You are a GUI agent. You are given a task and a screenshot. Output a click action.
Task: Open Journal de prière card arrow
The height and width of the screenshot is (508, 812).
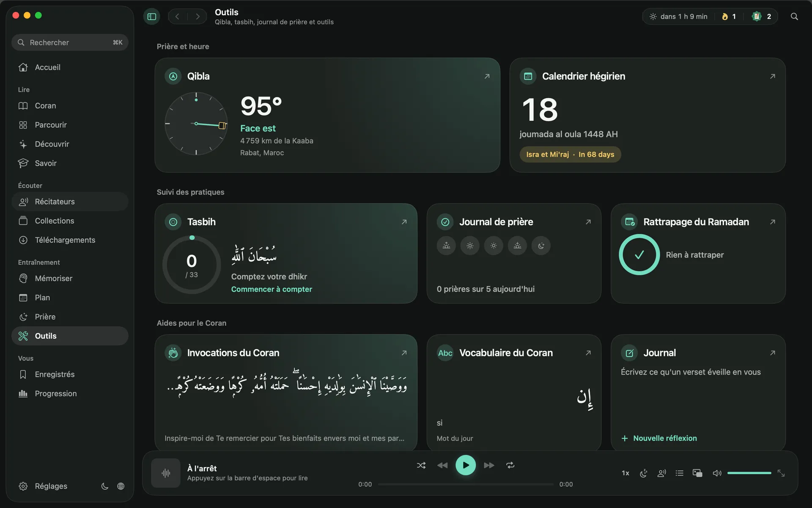[x=588, y=222]
